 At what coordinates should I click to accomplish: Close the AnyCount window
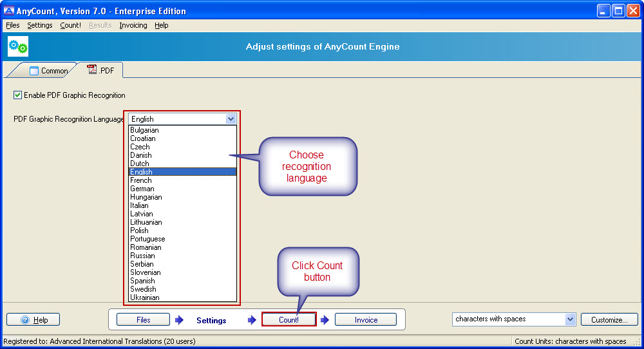coord(633,11)
